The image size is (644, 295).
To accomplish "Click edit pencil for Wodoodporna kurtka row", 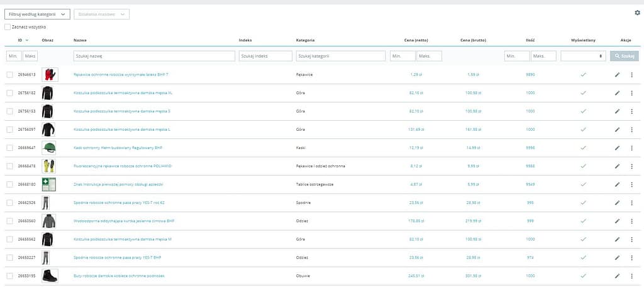I will [617, 221].
